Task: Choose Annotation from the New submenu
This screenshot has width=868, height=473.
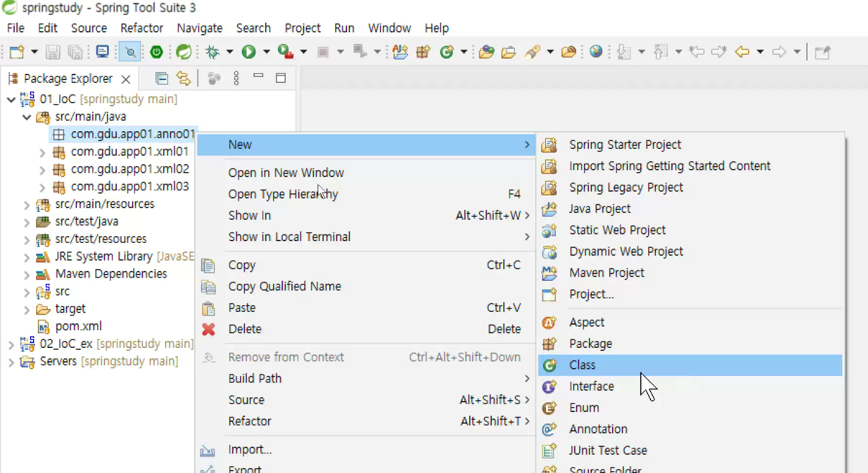Action: point(690,429)
